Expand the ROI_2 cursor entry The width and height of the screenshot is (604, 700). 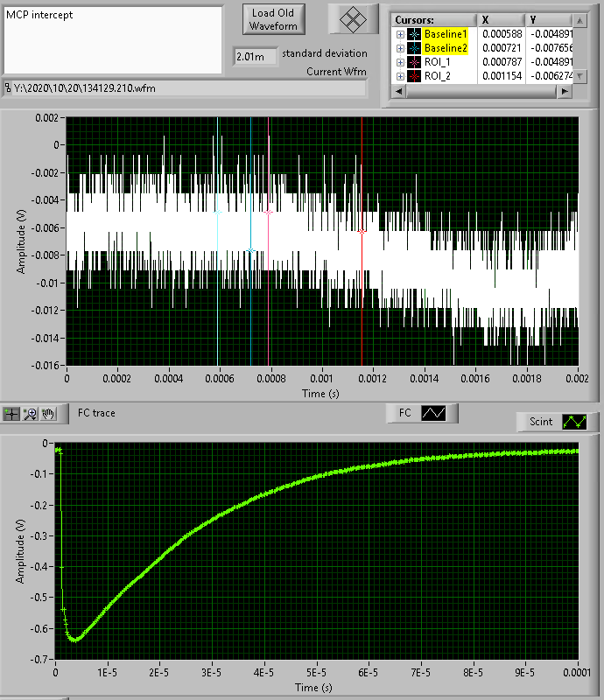(x=400, y=76)
